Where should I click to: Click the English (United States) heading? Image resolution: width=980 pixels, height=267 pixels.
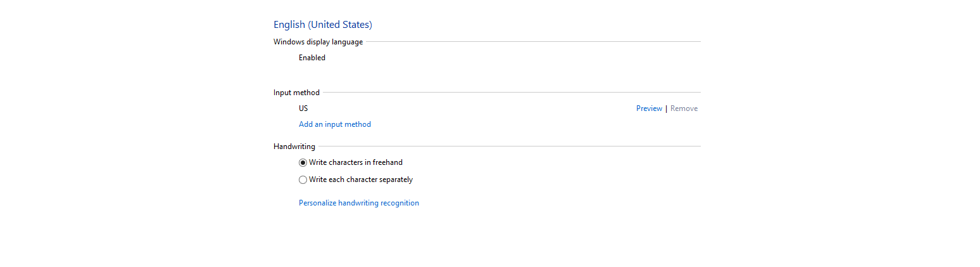coord(323,25)
